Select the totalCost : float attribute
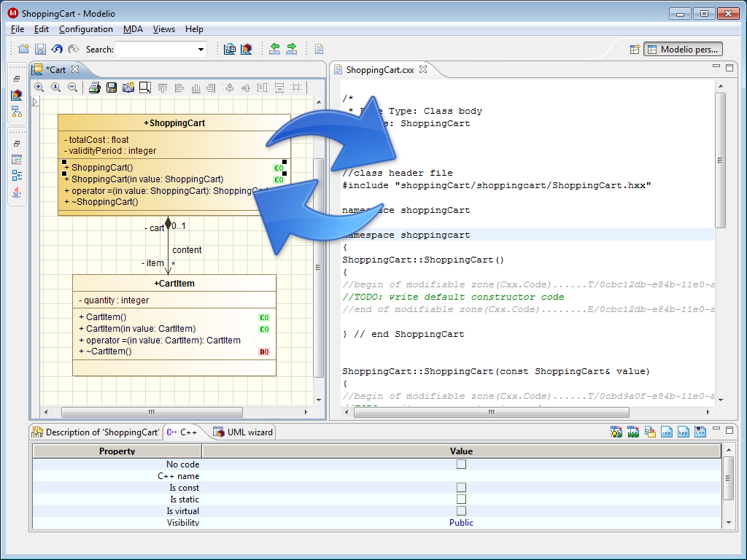Image resolution: width=747 pixels, height=560 pixels. pos(96,139)
